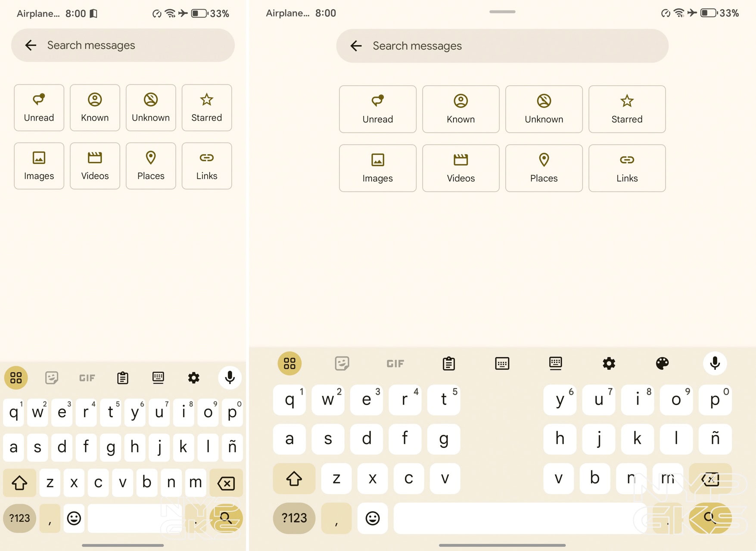Open emoji picker on right keyboard
Viewport: 756px width, 551px height.
373,518
